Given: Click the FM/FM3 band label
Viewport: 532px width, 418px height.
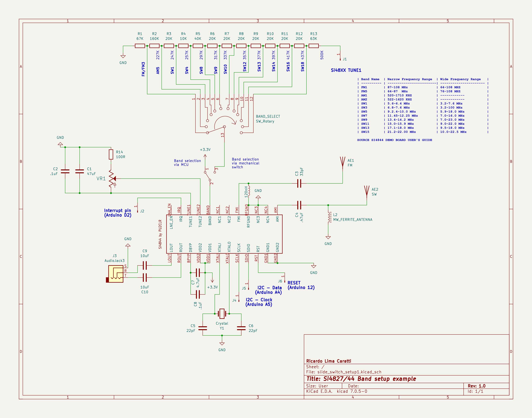Looking at the screenshot, I should pyautogui.click(x=143, y=69).
